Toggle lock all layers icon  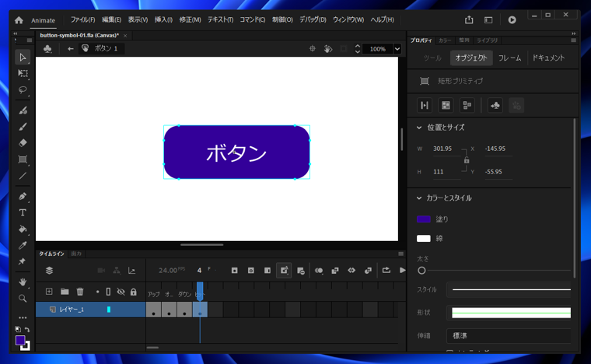tap(134, 292)
